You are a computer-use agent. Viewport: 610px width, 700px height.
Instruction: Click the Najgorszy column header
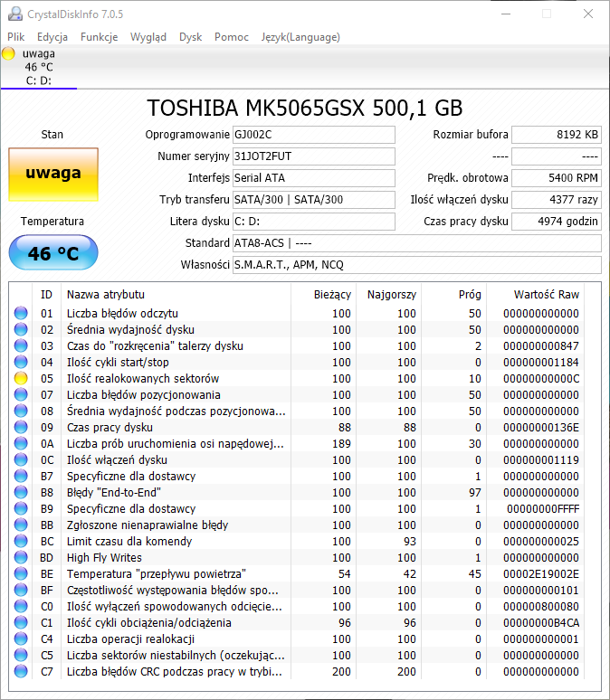click(x=388, y=295)
